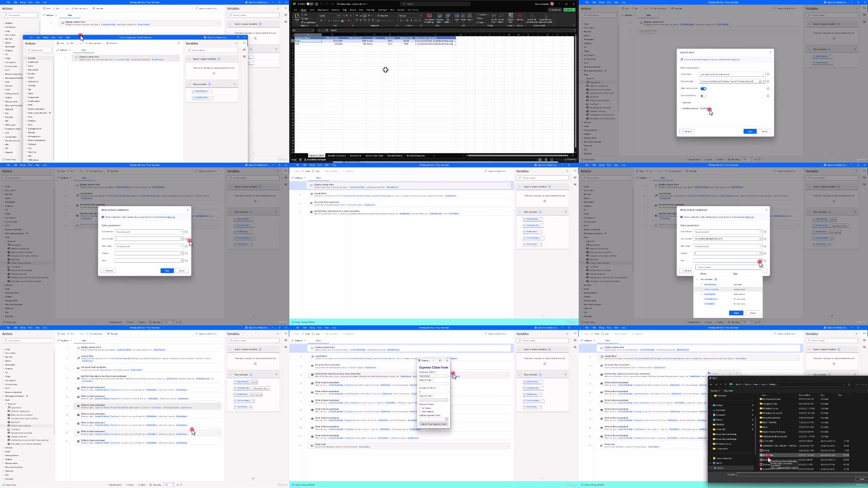Click file browse button in Expense Claim Form
868x488 pixels.
pyautogui.click(x=447, y=419)
